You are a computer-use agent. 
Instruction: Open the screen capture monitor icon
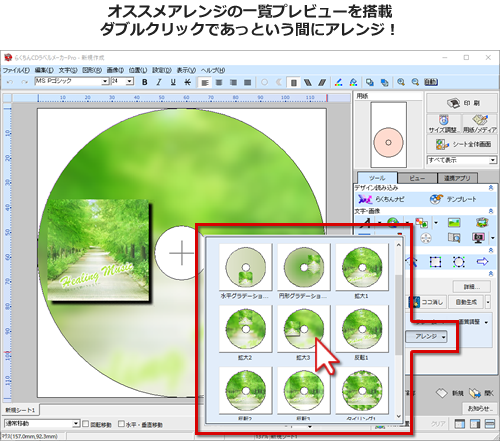[x=478, y=238]
